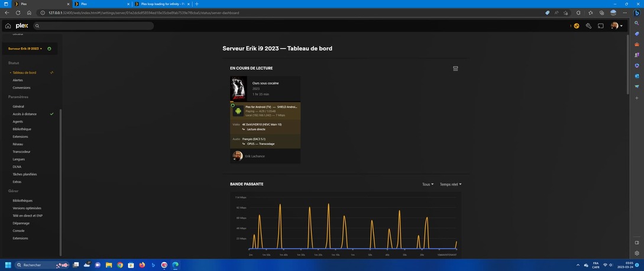Open the Plex cast icon

click(x=600, y=26)
